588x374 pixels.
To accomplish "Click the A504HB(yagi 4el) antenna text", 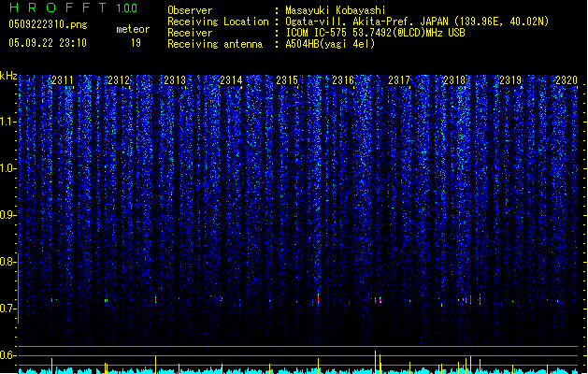I will click(330, 44).
